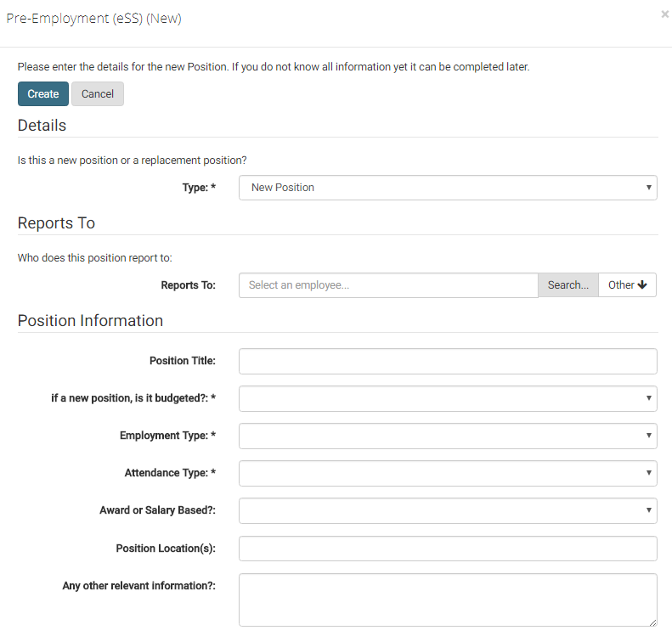Grab the text area resize handle
This screenshot has height=636, width=672.
click(x=652, y=622)
